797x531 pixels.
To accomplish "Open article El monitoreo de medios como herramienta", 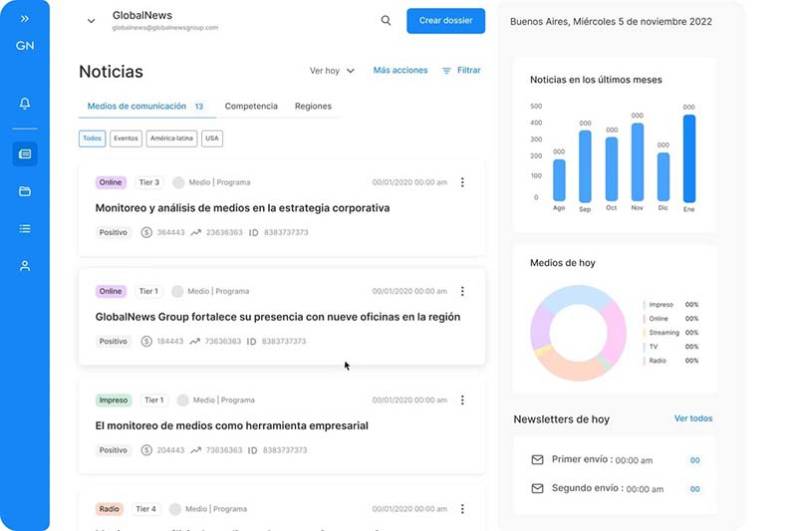I will tap(232, 425).
